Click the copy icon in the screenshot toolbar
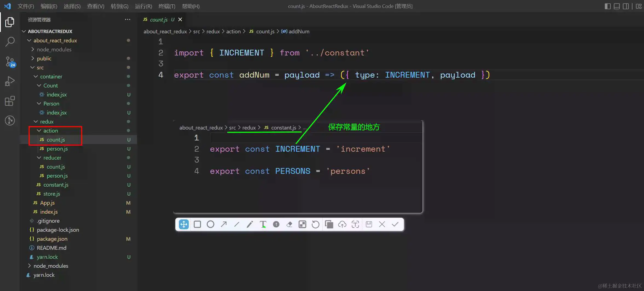The height and width of the screenshot is (291, 644). 329,224
